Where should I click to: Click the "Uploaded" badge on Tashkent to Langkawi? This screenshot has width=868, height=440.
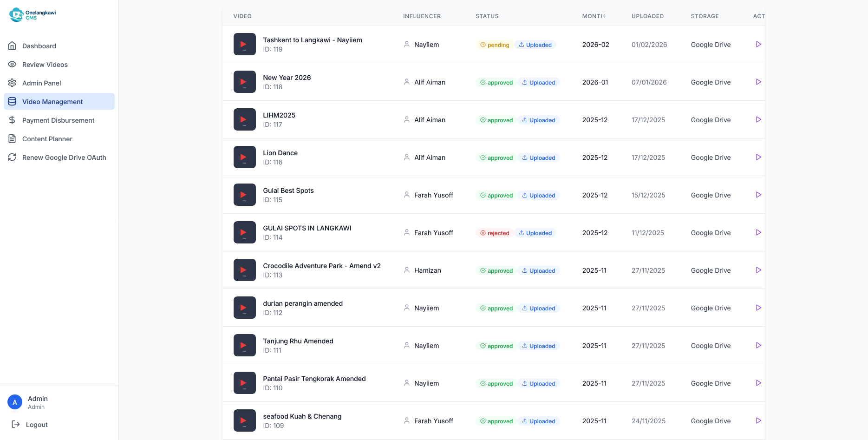tap(535, 45)
